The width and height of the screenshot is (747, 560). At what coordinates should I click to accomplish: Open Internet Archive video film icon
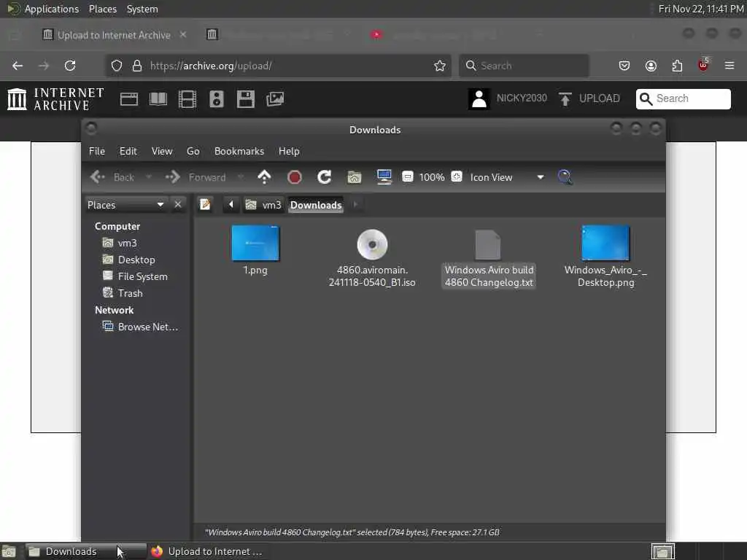[187, 99]
